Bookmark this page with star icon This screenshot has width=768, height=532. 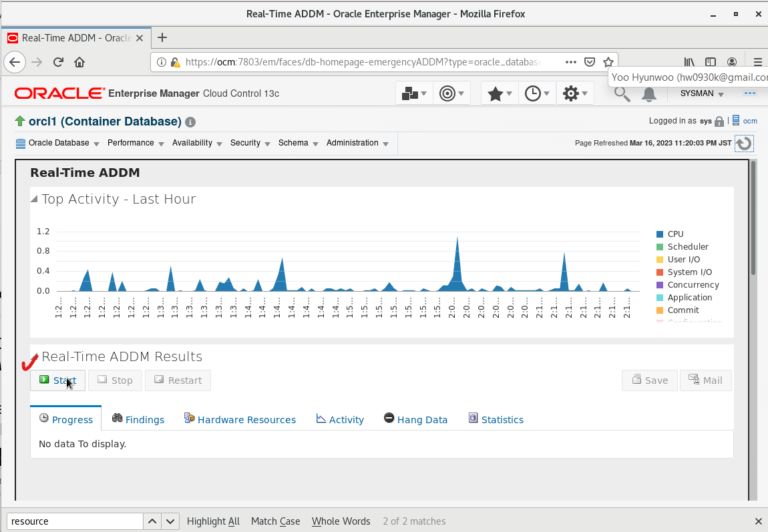pos(608,62)
